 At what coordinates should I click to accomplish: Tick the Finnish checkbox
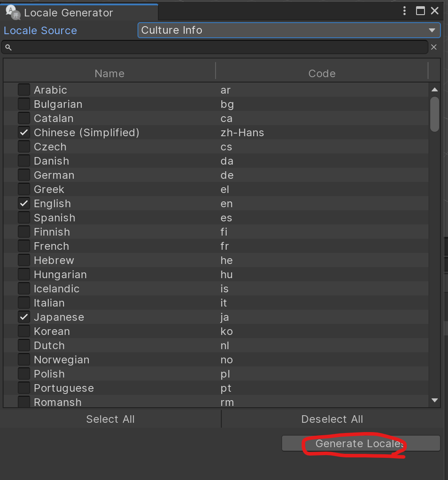tap(24, 232)
